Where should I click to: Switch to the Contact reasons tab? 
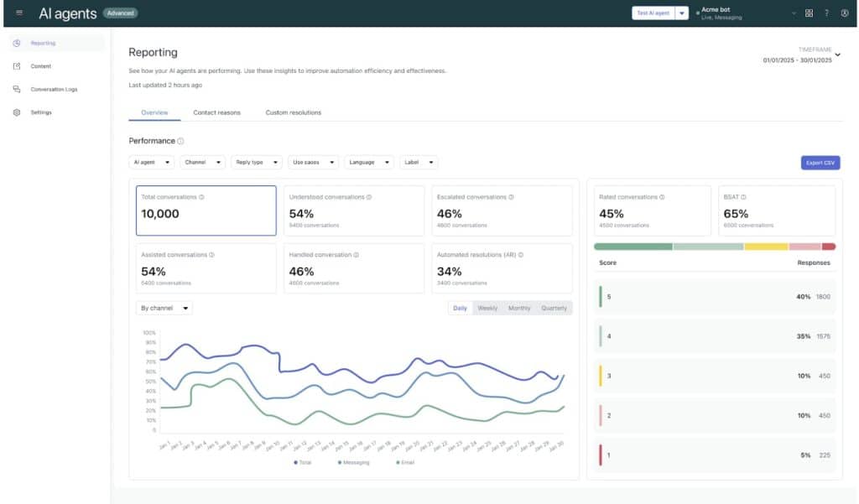(217, 112)
